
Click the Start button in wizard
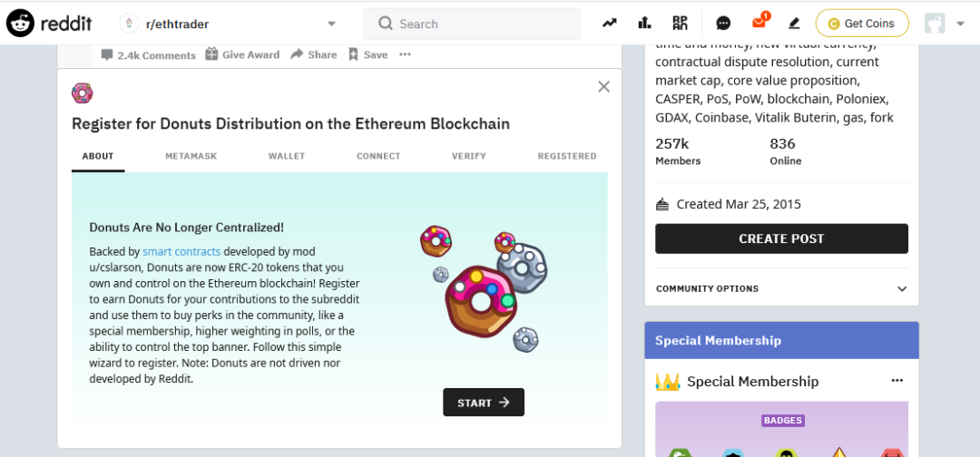(x=484, y=402)
